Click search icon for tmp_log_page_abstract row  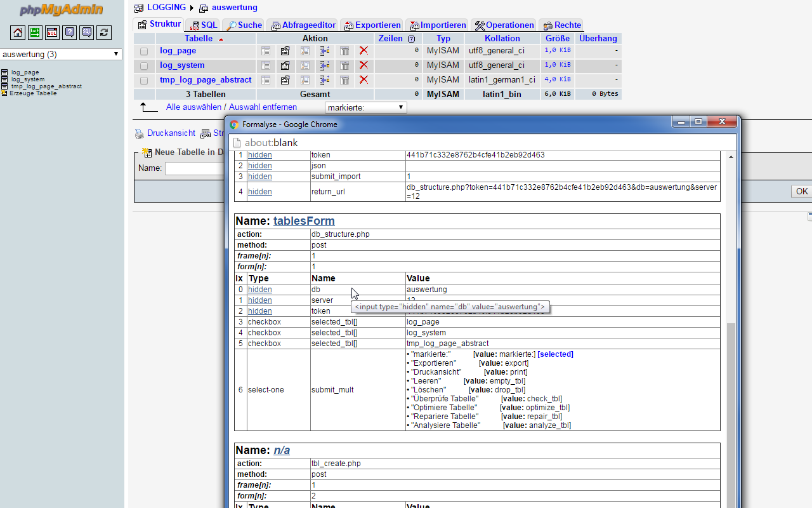click(305, 80)
